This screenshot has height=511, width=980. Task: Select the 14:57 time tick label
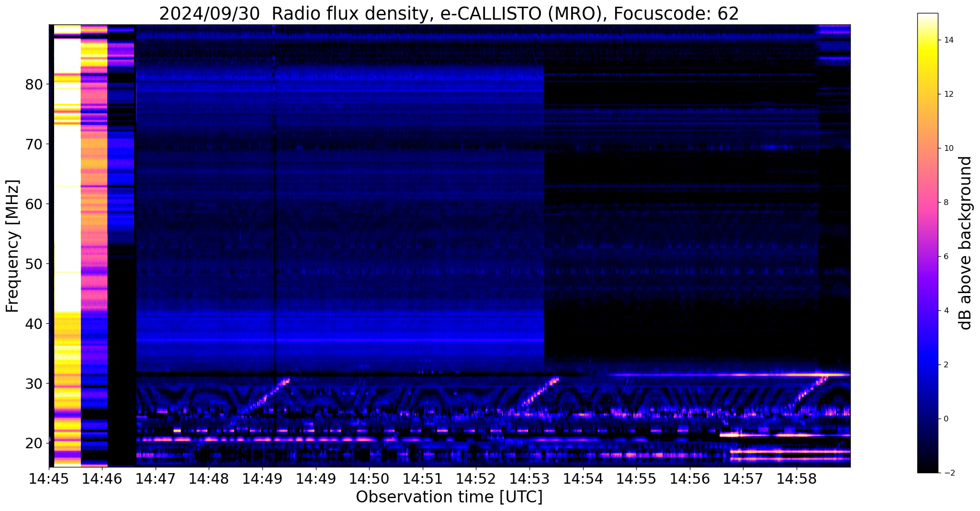pyautogui.click(x=743, y=478)
